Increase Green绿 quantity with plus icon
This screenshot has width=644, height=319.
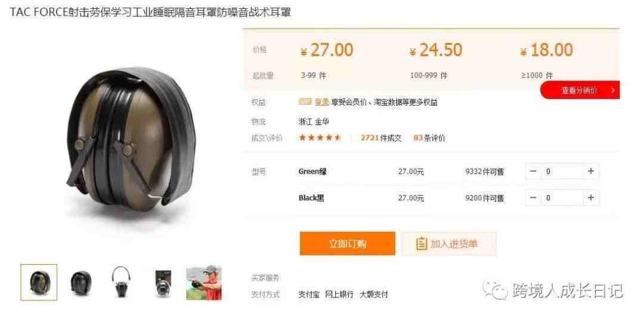coord(590,171)
